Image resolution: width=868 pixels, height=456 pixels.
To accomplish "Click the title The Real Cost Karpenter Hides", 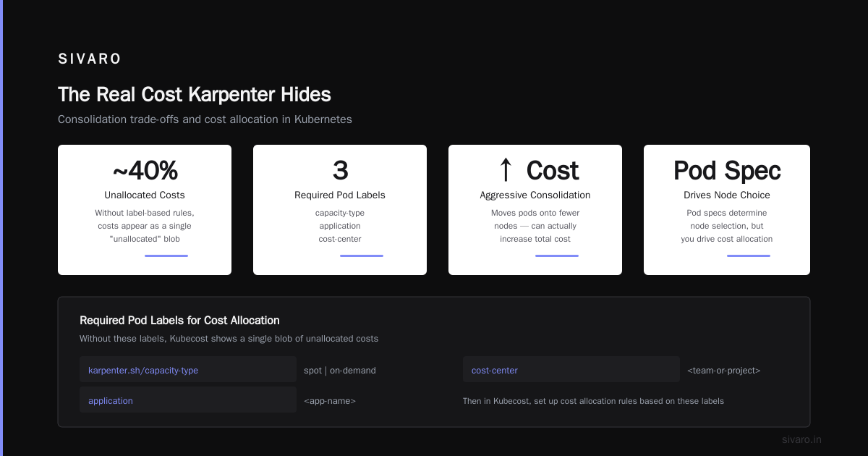I will tap(195, 95).
